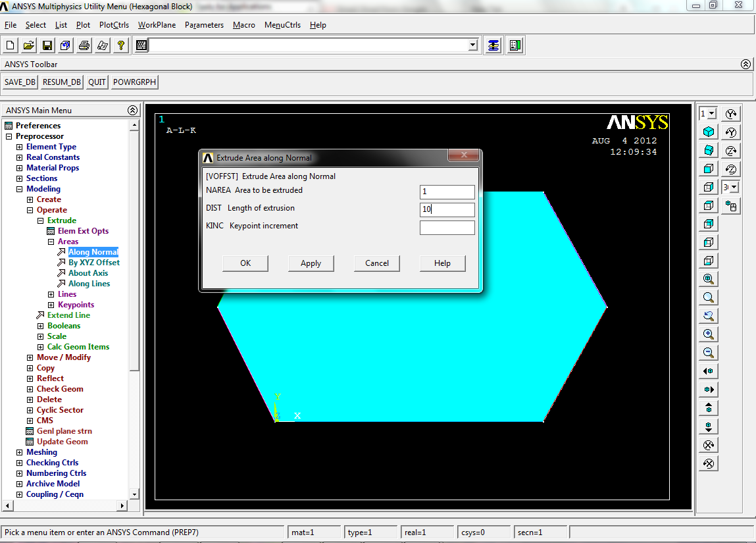
Task: Click the Apply button in Extrude dialog
Action: tap(311, 263)
